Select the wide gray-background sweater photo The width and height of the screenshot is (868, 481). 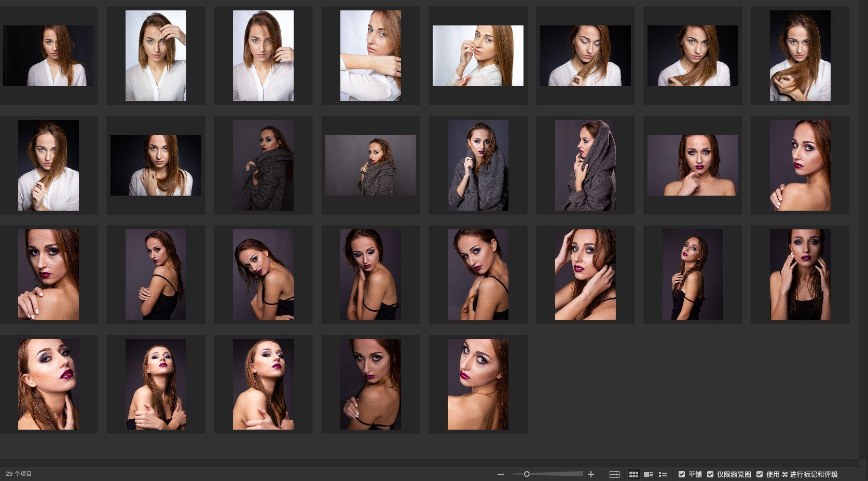coord(370,165)
